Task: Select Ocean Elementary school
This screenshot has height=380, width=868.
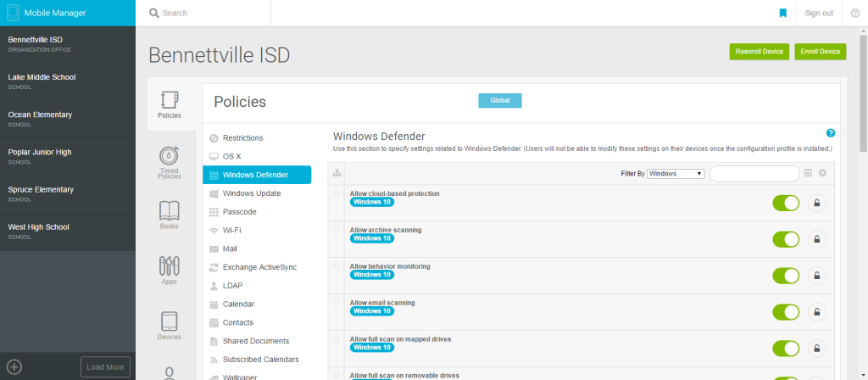Action: point(68,119)
